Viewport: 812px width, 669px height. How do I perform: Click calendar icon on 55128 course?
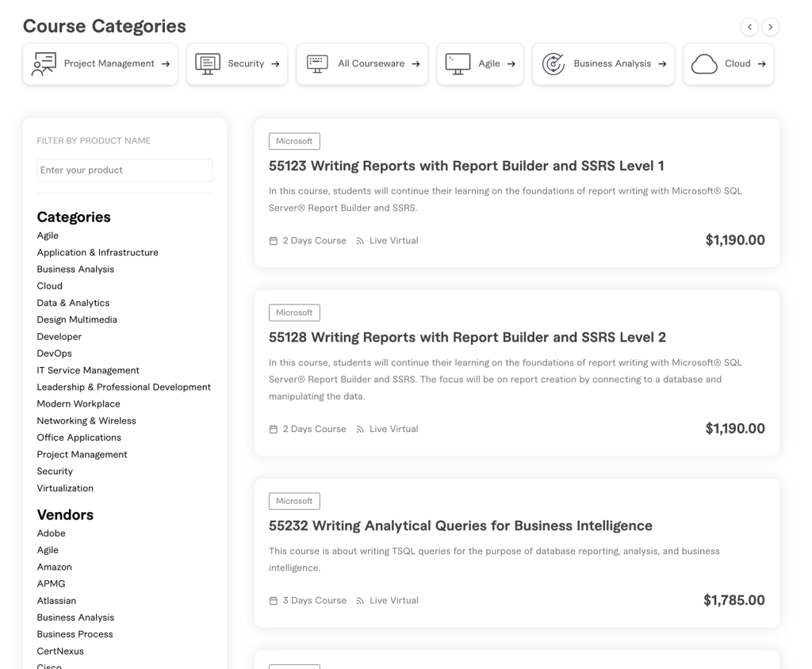[274, 430]
